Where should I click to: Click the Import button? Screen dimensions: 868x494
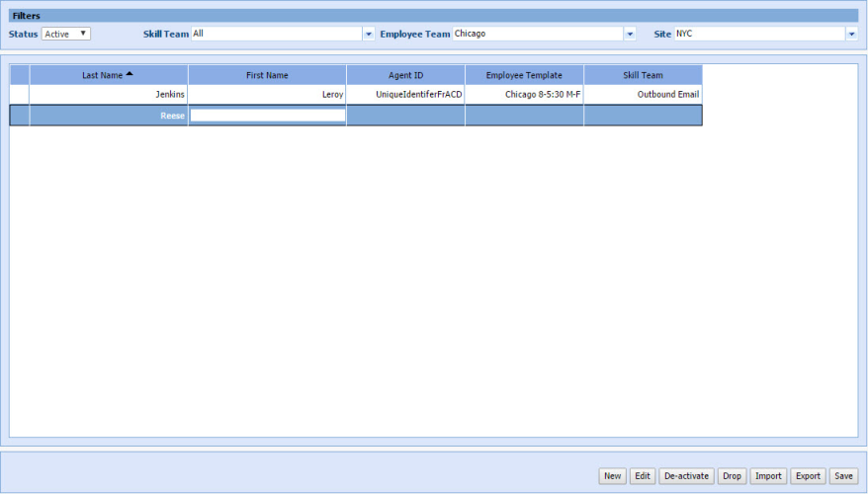coord(768,476)
